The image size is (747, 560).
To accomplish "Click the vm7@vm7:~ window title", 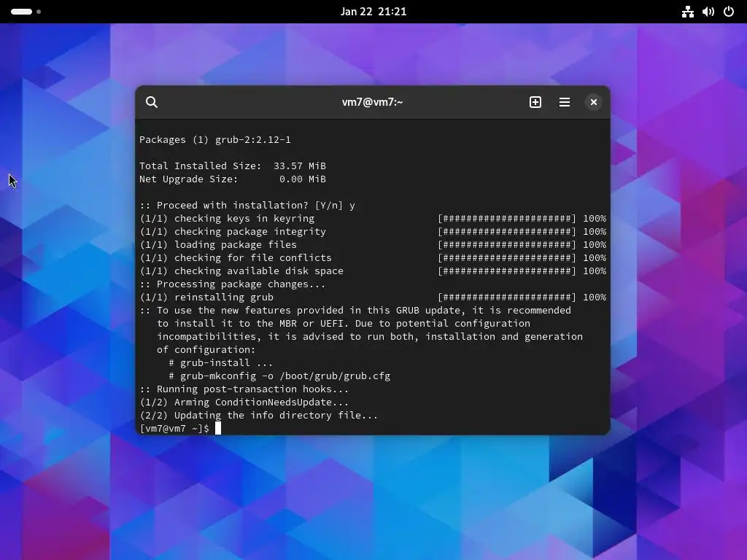I will (373, 102).
